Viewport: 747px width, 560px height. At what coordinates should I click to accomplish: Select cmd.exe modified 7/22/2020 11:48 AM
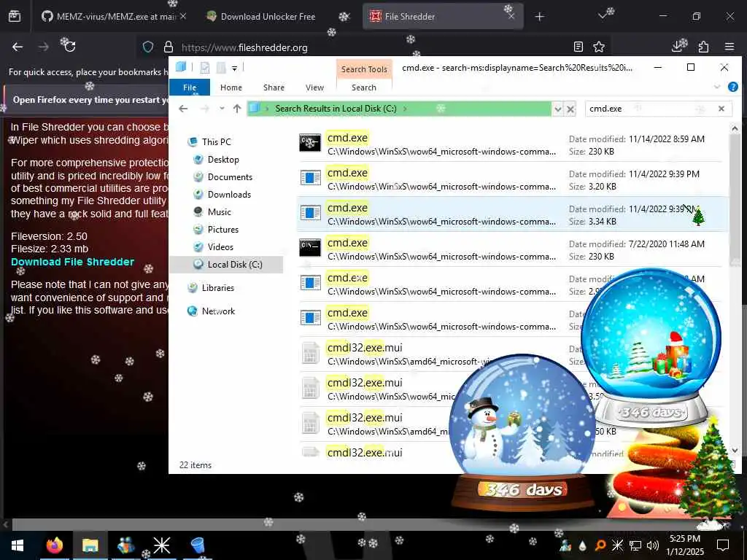click(512, 249)
